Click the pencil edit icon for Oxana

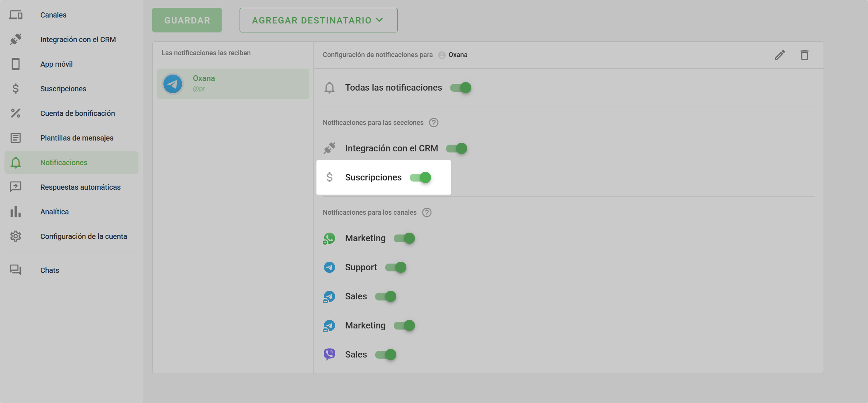coord(780,55)
